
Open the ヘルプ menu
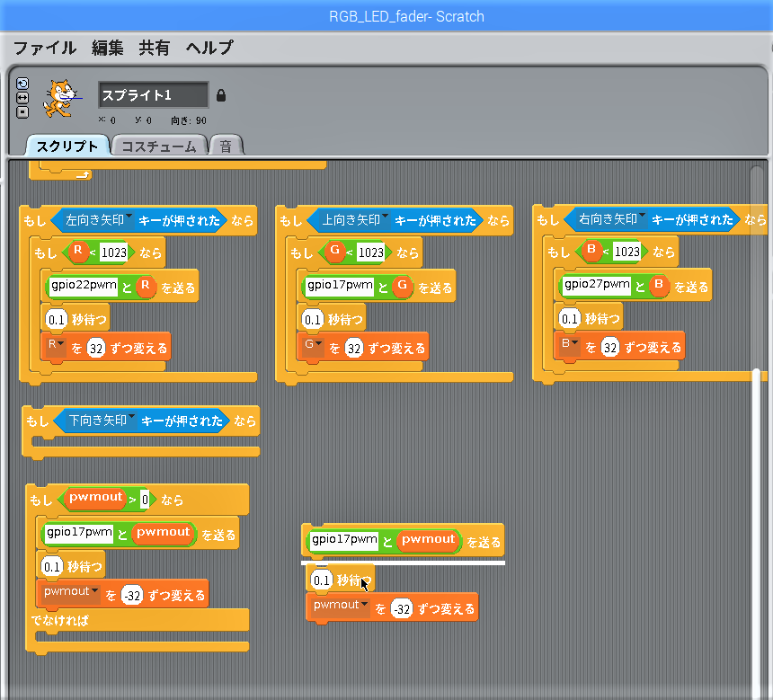[209, 48]
